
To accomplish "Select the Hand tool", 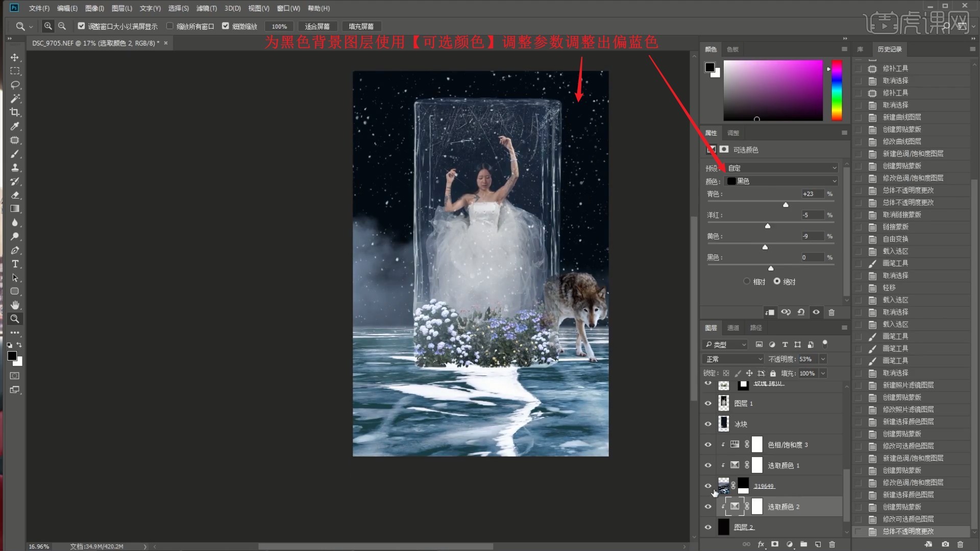I will click(x=15, y=305).
